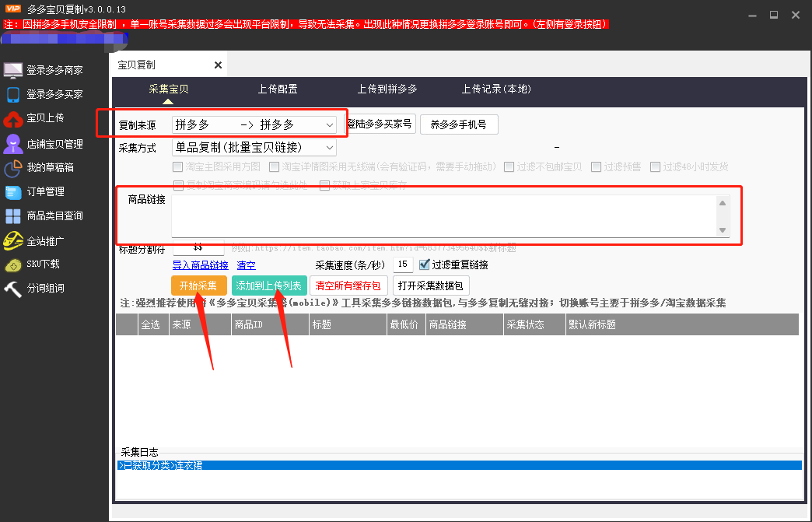812x522 pixels.
Task: Disable 过滤重复链接 checkbox
Action: pyautogui.click(x=424, y=265)
